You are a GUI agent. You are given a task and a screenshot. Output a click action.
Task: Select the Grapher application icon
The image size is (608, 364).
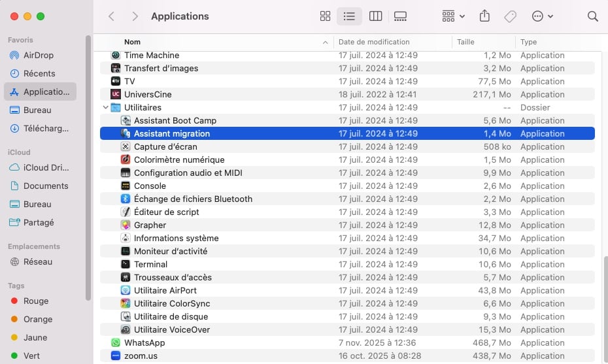[126, 225]
